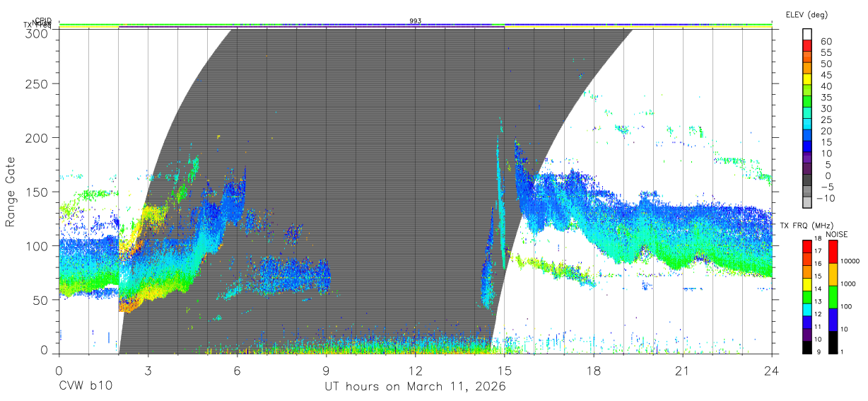
Task: Click the '100' label on NOISE scale
Action: 846,306
